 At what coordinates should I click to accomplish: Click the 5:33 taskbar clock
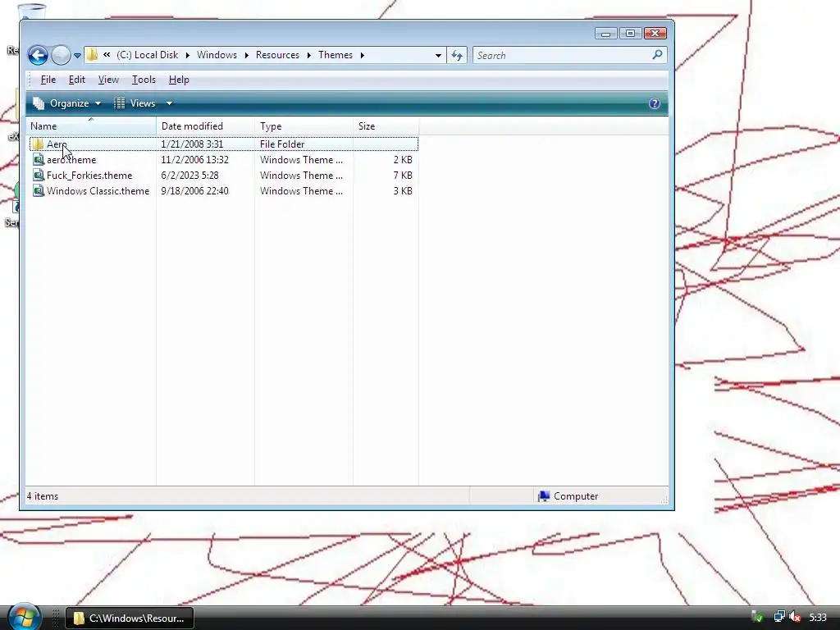pyautogui.click(x=818, y=617)
